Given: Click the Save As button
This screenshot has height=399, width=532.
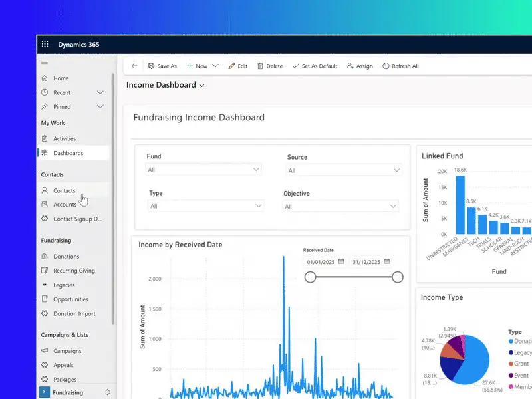Looking at the screenshot, I should [x=162, y=66].
